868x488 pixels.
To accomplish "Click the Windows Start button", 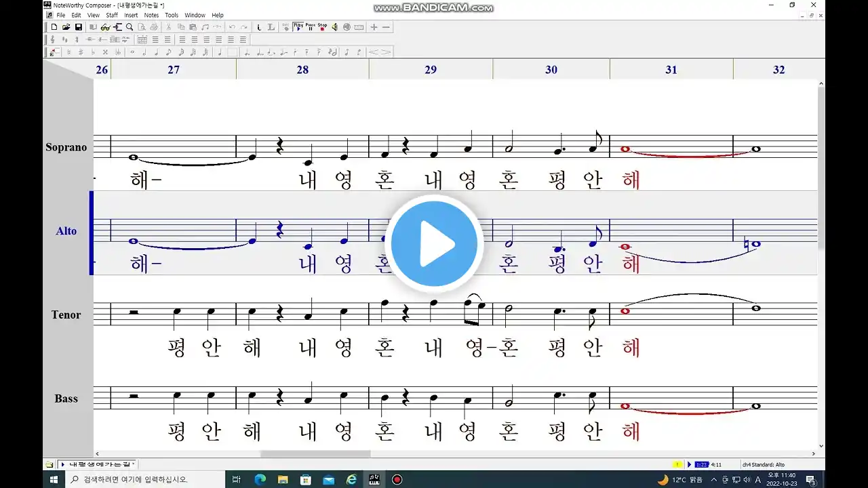I will tap(54, 479).
